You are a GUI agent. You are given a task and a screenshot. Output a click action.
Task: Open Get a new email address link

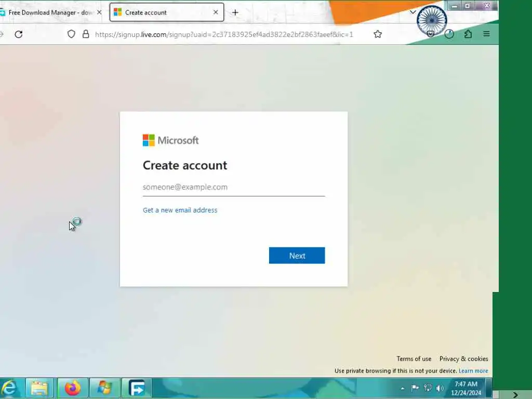[x=180, y=210]
